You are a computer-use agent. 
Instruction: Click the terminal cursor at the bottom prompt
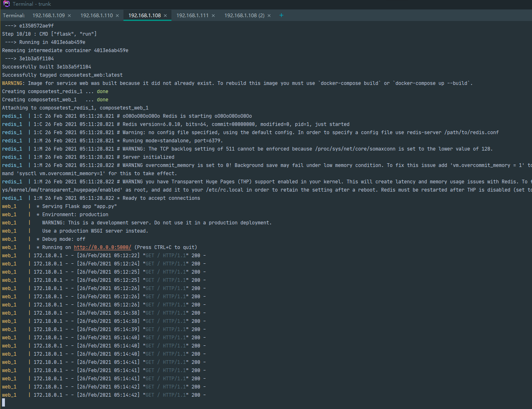point(4,403)
